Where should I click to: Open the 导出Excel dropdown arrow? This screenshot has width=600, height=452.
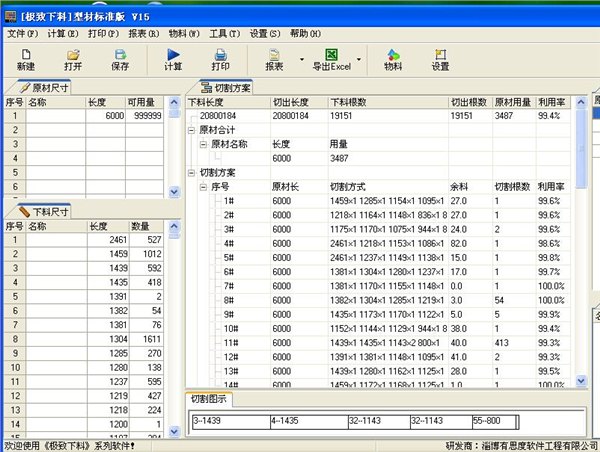pyautogui.click(x=359, y=59)
